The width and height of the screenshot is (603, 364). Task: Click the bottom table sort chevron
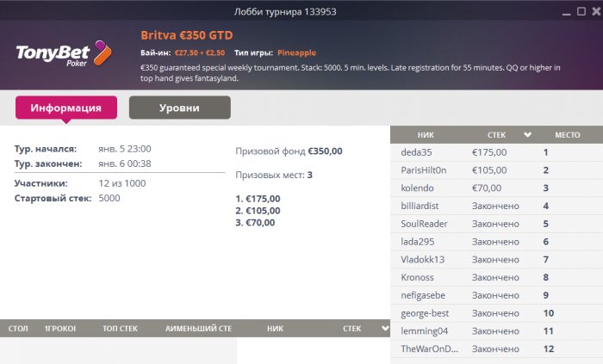pos(385,329)
